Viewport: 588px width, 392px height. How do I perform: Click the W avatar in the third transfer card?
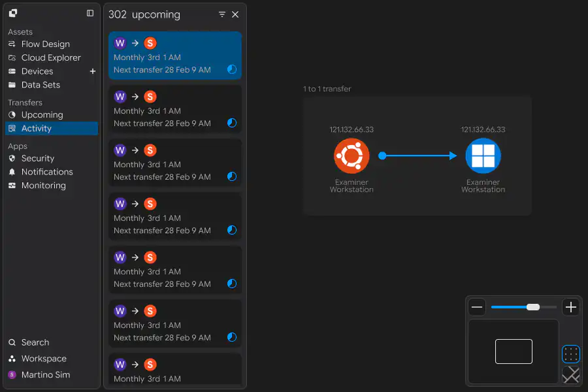click(x=120, y=150)
